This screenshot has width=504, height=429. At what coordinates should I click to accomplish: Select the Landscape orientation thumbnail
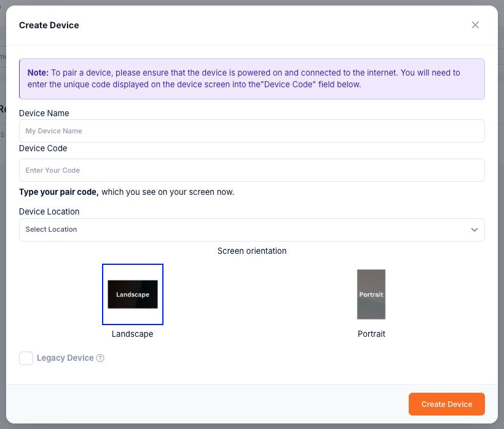[133, 294]
